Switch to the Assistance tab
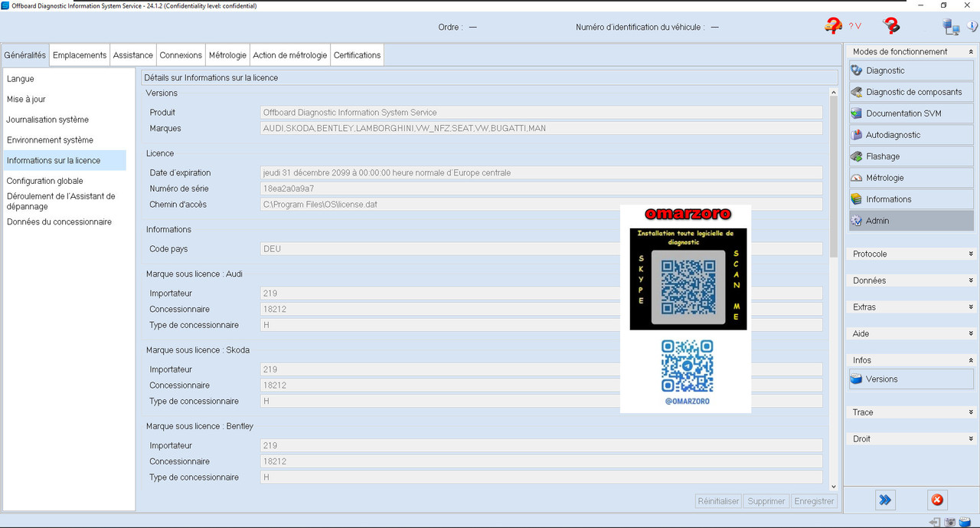The image size is (980, 528). [x=133, y=55]
